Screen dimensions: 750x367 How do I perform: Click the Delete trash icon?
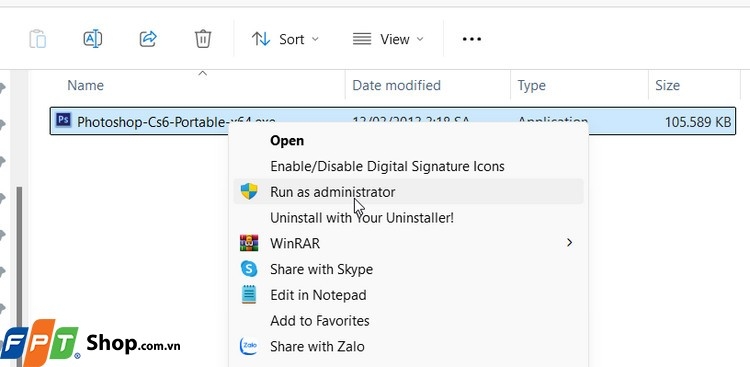[203, 39]
